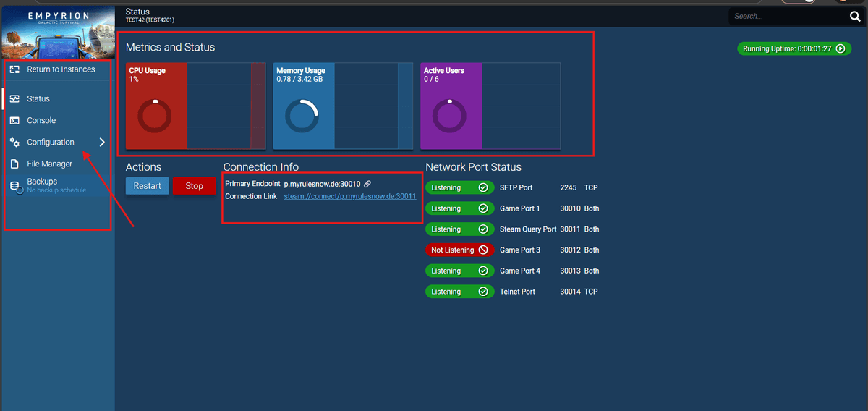Viewport: 868px width, 411px height.
Task: Click the red Stop button
Action: (x=195, y=186)
